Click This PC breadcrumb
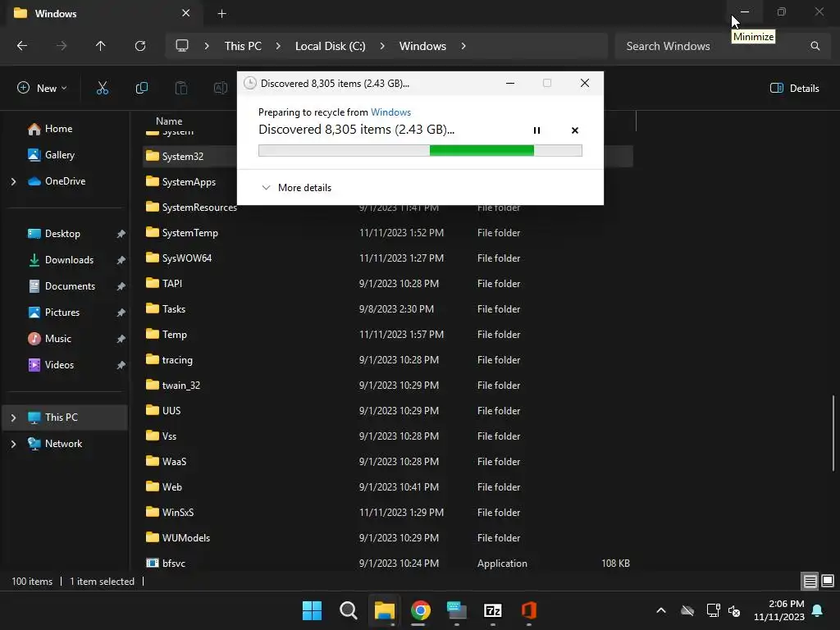840x630 pixels. click(x=243, y=46)
